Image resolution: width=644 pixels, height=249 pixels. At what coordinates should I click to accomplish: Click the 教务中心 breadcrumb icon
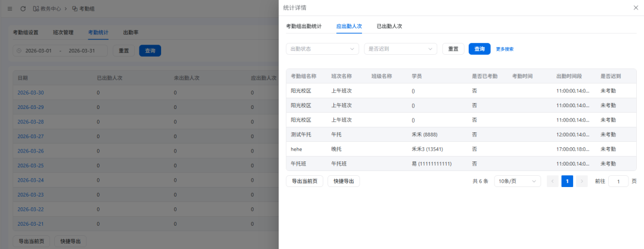[x=36, y=8]
